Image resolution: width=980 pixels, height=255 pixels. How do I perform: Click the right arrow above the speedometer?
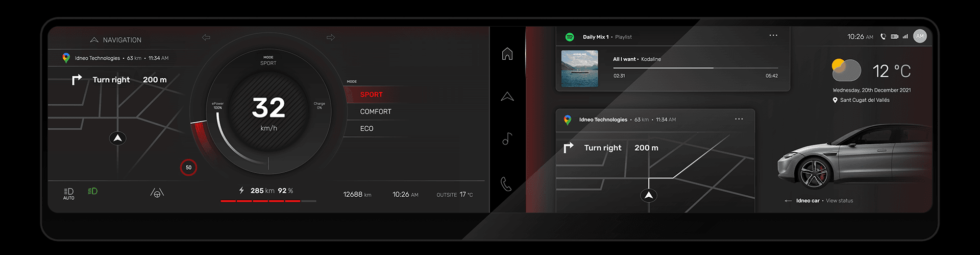[331, 37]
